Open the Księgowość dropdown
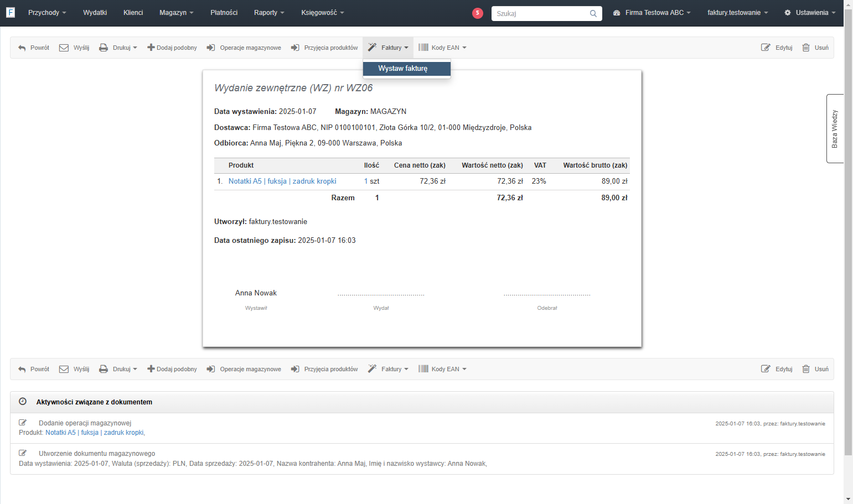The image size is (853, 504). [x=323, y=13]
